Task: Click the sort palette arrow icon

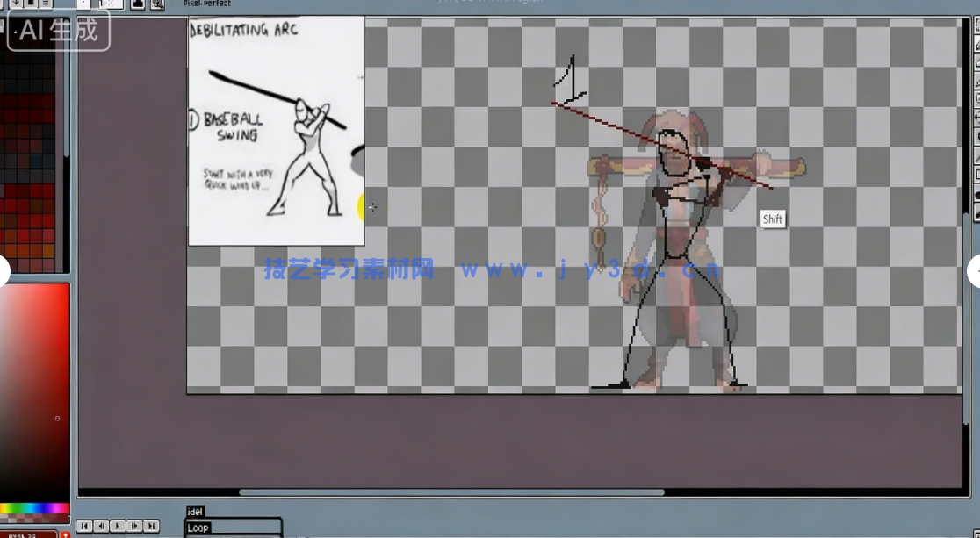Action: click(x=16, y=4)
